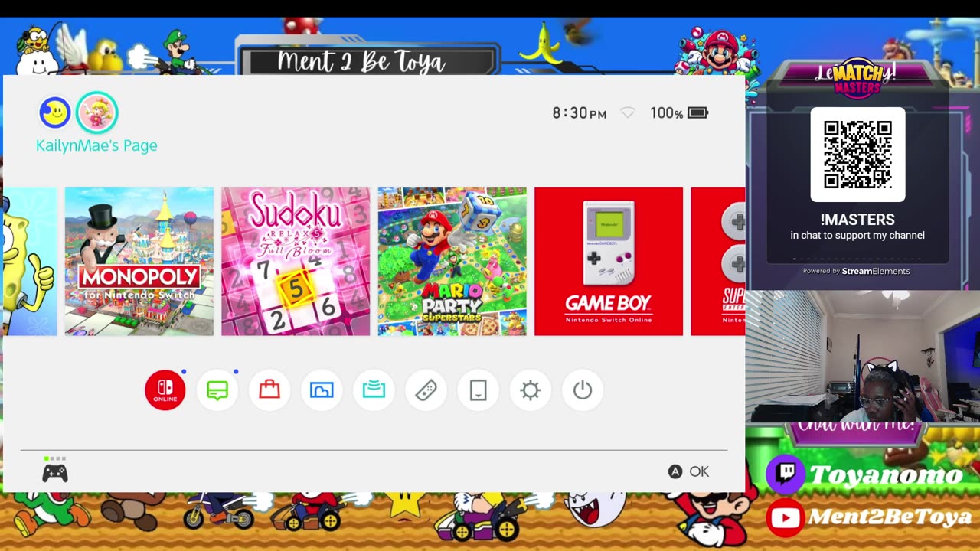
Task: Select the yellow smiley user avatar
Action: coord(55,113)
